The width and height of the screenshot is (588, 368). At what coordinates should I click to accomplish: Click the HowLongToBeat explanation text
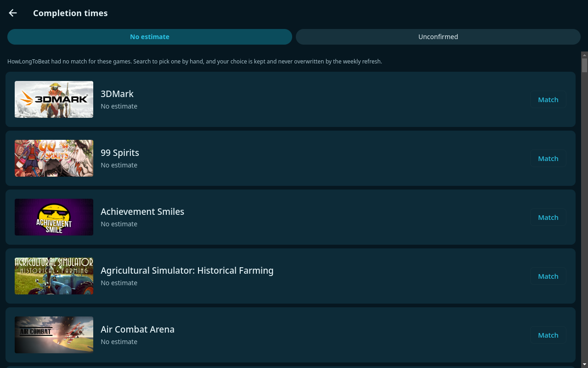[x=195, y=61]
